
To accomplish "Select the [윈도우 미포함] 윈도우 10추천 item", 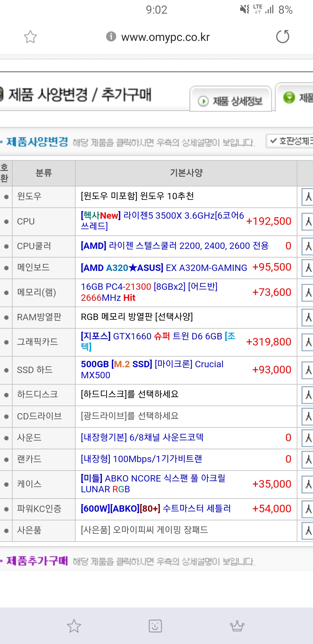I will coord(137,196).
